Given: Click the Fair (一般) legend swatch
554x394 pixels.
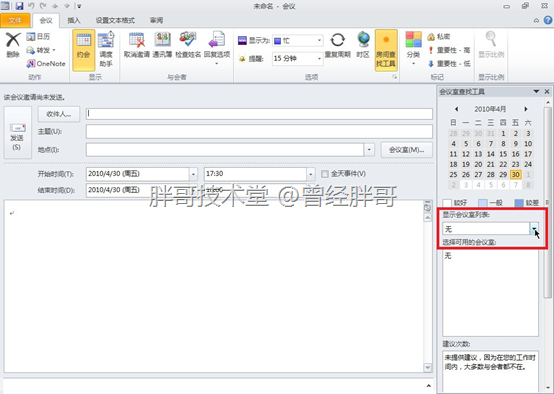Looking at the screenshot, I should click(x=482, y=203).
